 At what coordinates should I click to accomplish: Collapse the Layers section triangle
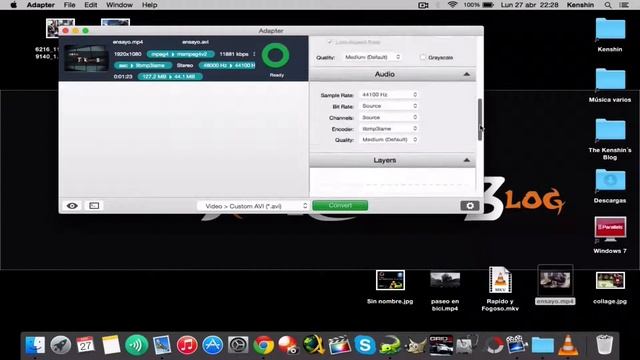point(467,160)
